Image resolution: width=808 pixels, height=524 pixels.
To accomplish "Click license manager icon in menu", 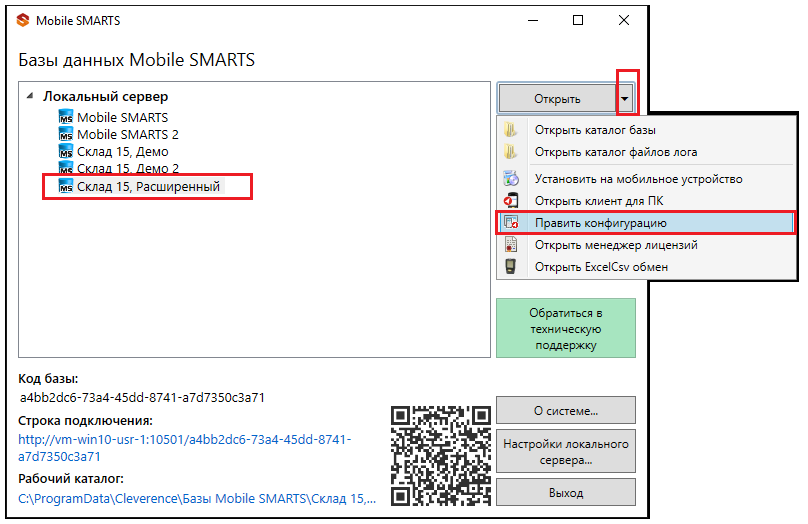I will tap(511, 245).
